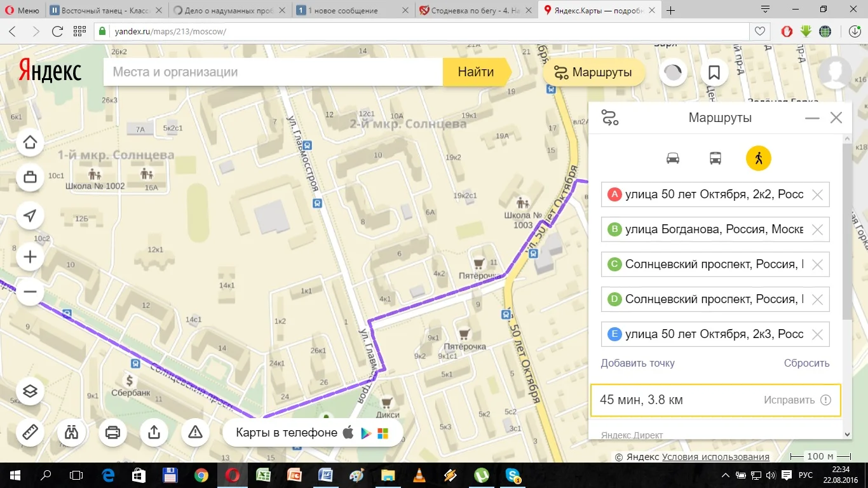Click Сбросить to reset the route

(807, 363)
